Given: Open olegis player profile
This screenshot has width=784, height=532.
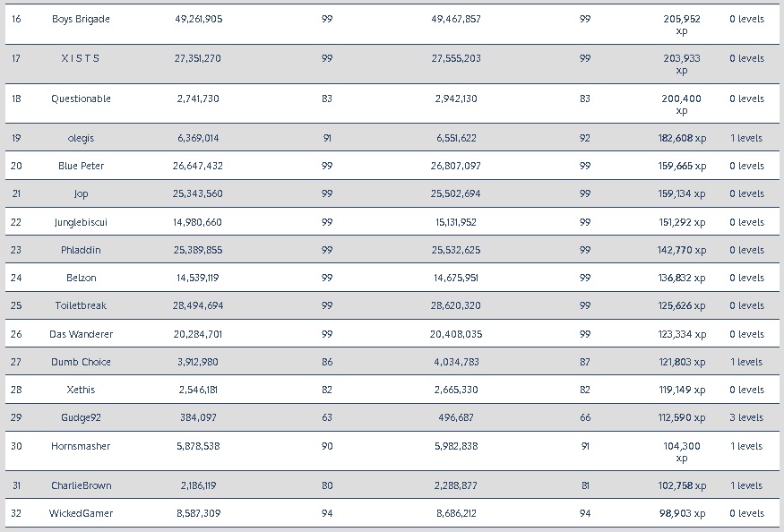Looking at the screenshot, I should 81,138.
